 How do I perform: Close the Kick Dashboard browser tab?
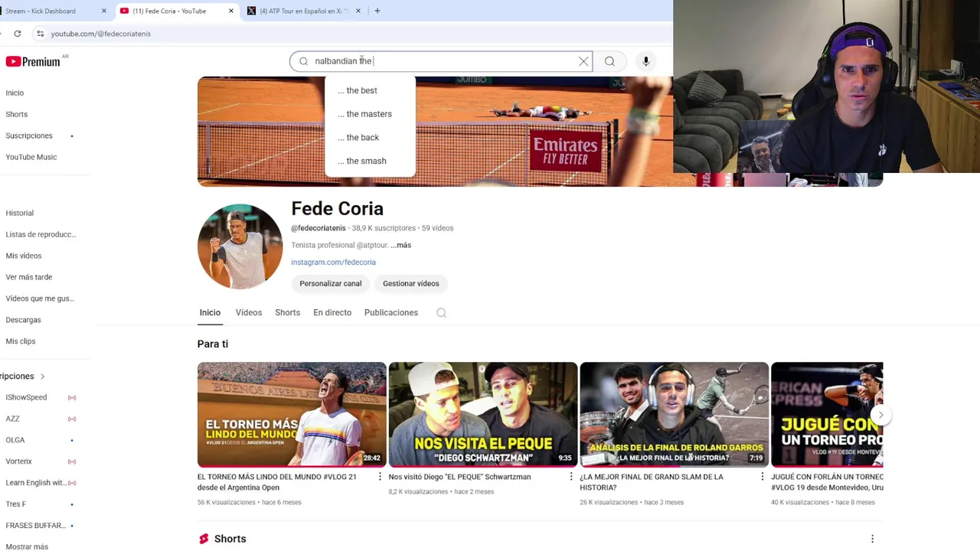coord(103,11)
